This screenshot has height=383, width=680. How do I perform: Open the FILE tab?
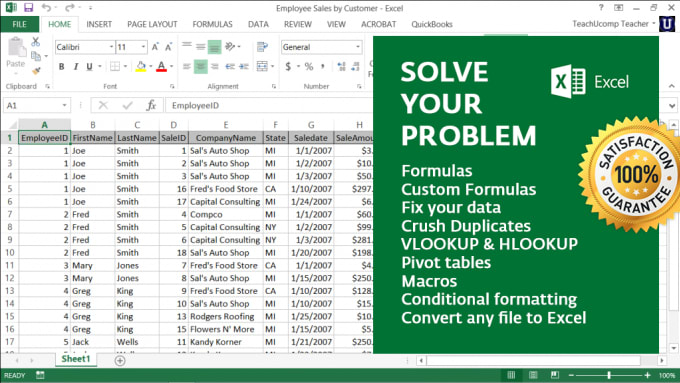20,24
